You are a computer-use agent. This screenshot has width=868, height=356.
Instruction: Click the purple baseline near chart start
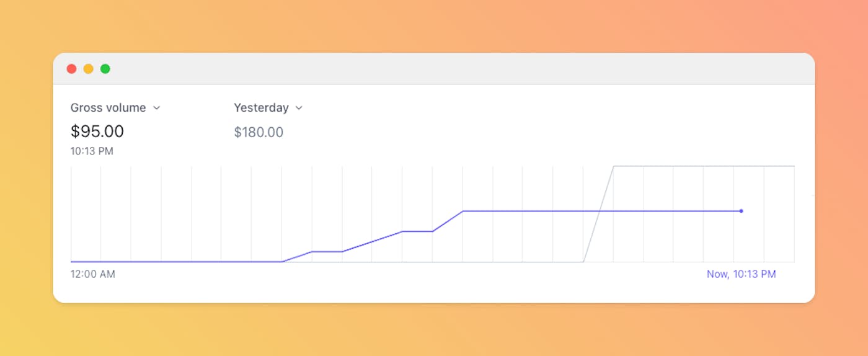(x=155, y=262)
